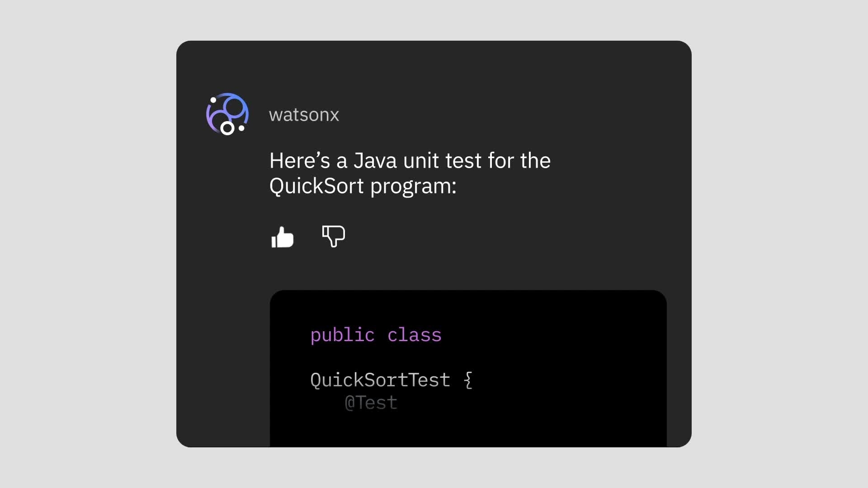The width and height of the screenshot is (868, 488).
Task: Click the watsonx sender name
Action: pos(304,115)
